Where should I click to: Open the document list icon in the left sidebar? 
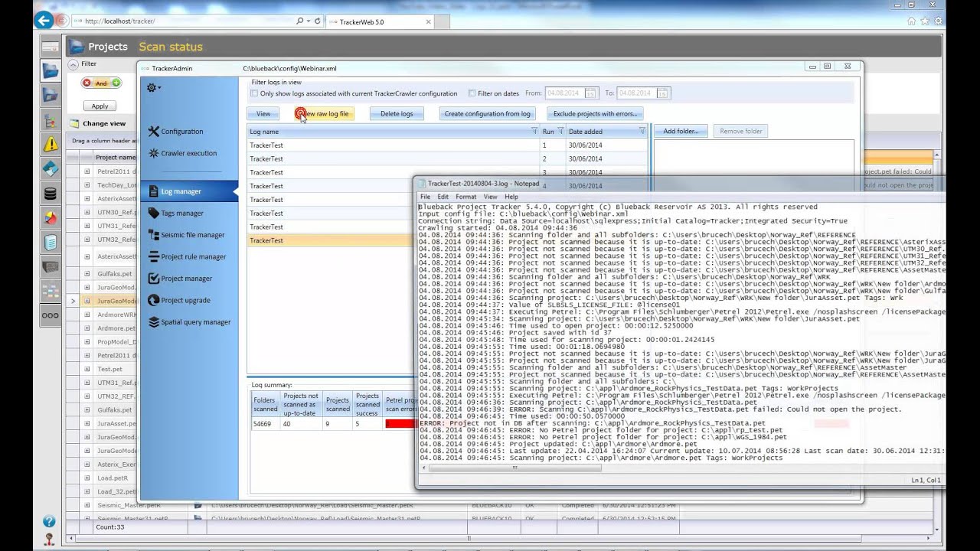tap(51, 243)
